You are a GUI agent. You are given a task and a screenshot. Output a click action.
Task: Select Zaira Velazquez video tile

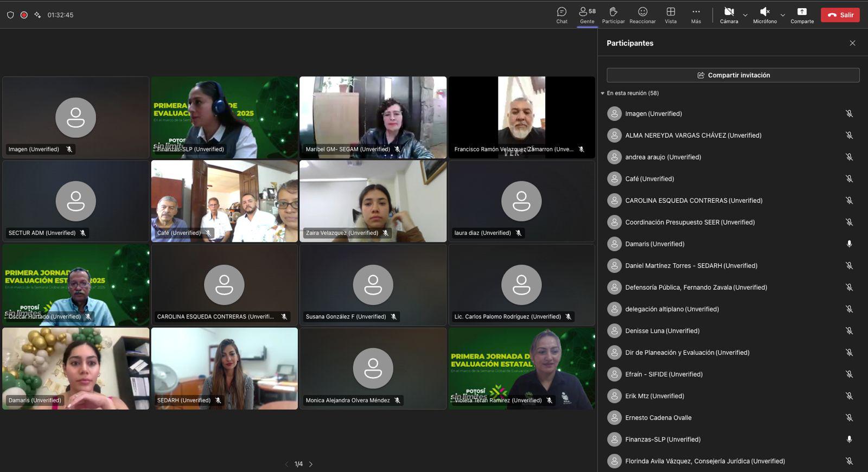point(373,201)
